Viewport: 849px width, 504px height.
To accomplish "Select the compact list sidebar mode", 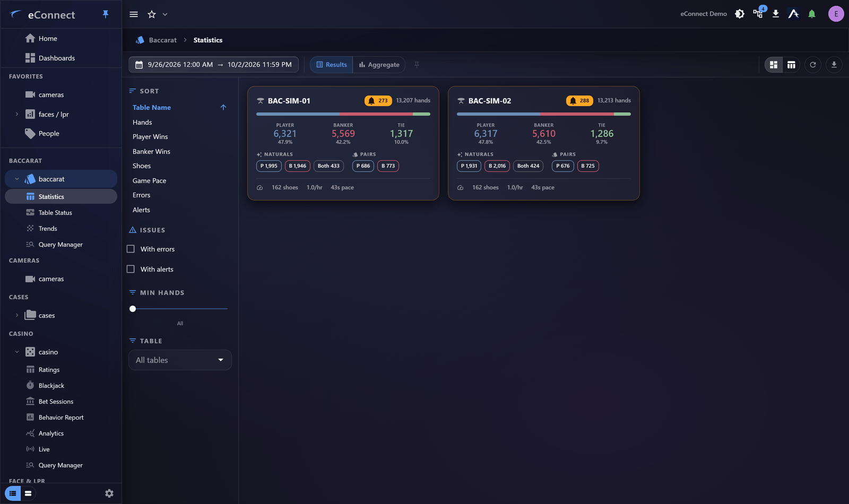I will click(x=13, y=493).
